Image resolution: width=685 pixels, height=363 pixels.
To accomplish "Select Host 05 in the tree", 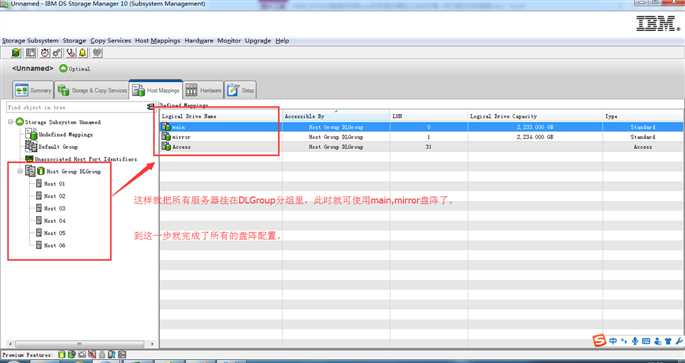I will [54, 233].
